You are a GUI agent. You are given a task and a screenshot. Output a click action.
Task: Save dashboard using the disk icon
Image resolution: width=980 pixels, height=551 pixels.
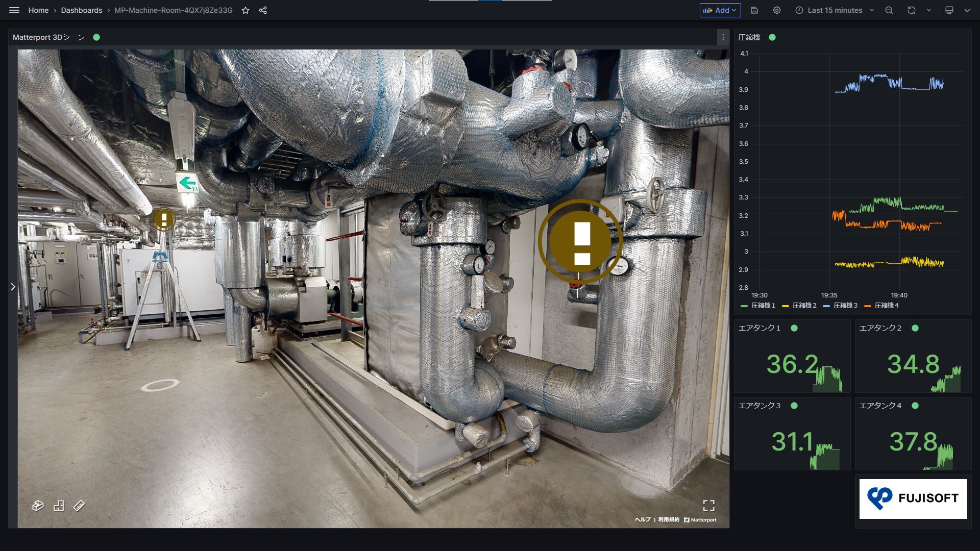754,10
